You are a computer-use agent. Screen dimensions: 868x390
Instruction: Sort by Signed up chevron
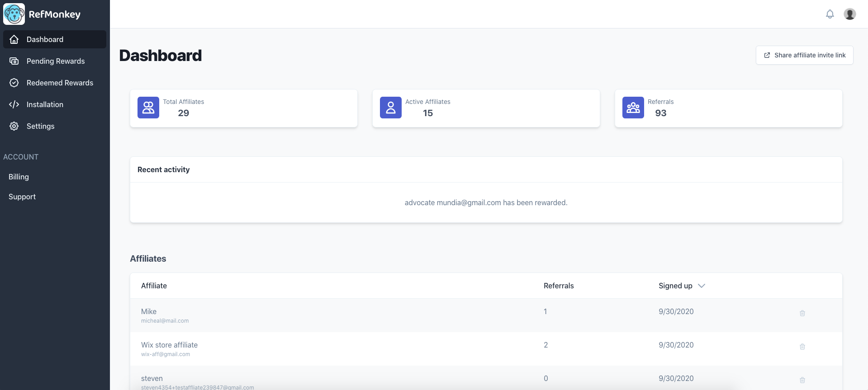pyautogui.click(x=702, y=286)
